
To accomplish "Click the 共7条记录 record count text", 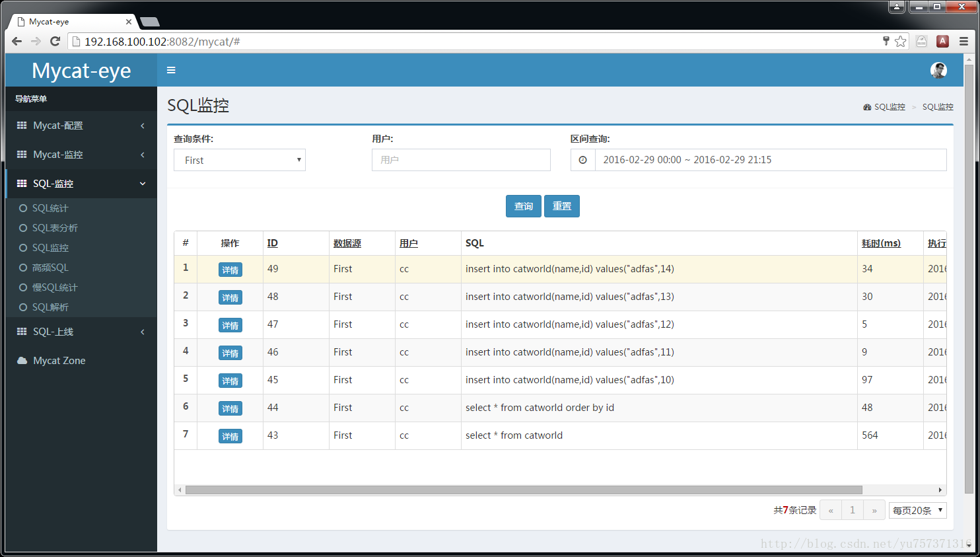I will coord(795,510).
